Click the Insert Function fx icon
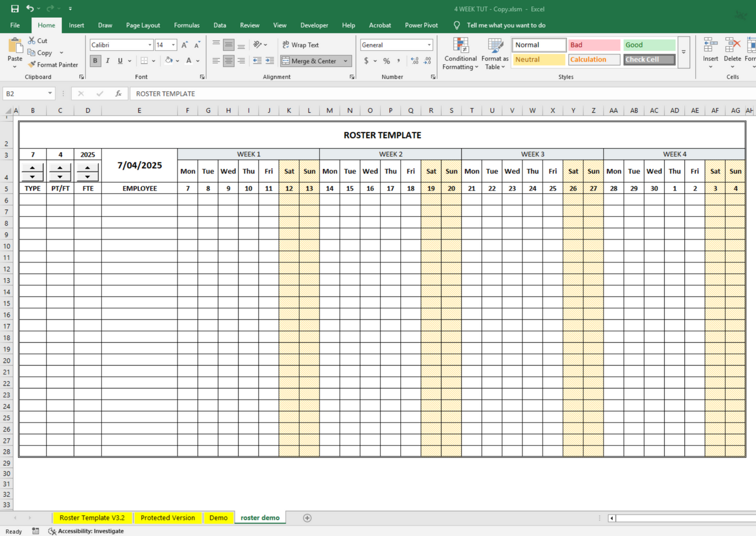Screen dimensions: 756x536 [x=118, y=94]
